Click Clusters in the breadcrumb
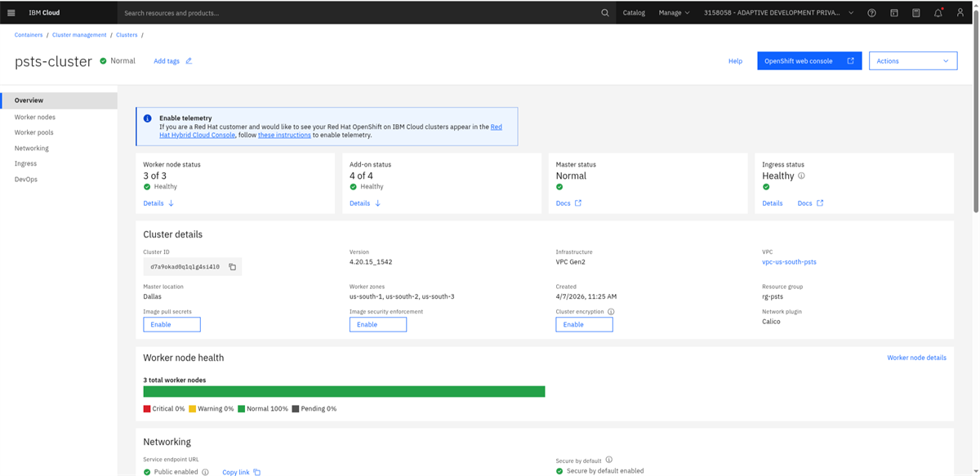 [127, 35]
